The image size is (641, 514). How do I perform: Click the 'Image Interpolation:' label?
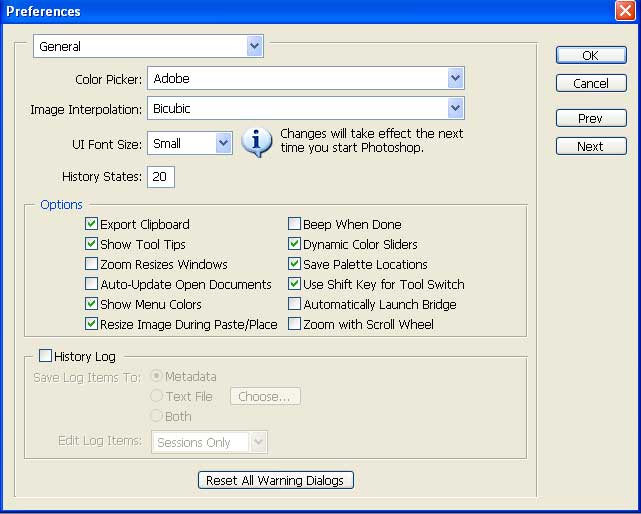(x=86, y=110)
